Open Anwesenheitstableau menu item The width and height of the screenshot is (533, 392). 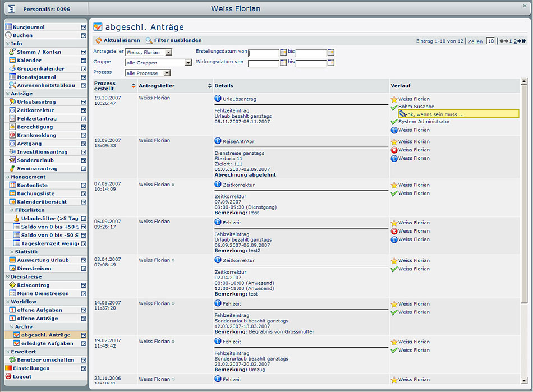[46, 85]
